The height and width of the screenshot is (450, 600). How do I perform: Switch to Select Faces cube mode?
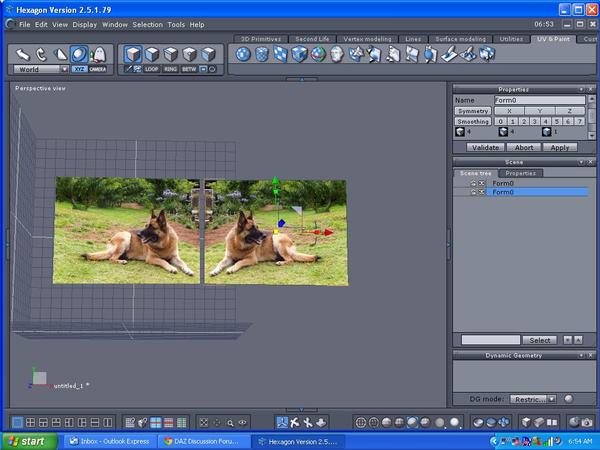point(152,54)
